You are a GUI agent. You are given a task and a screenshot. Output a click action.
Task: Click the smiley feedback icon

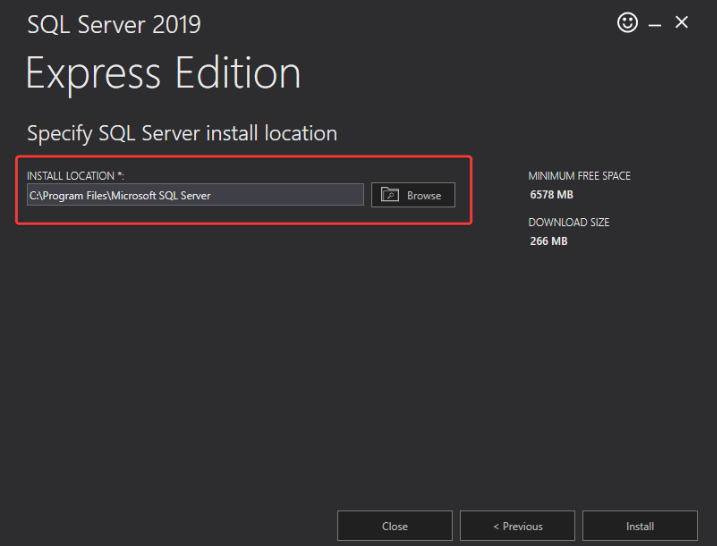627,22
